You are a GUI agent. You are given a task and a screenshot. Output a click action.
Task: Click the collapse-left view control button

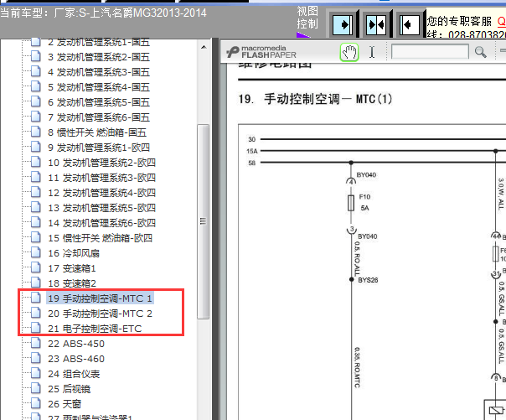point(409,25)
